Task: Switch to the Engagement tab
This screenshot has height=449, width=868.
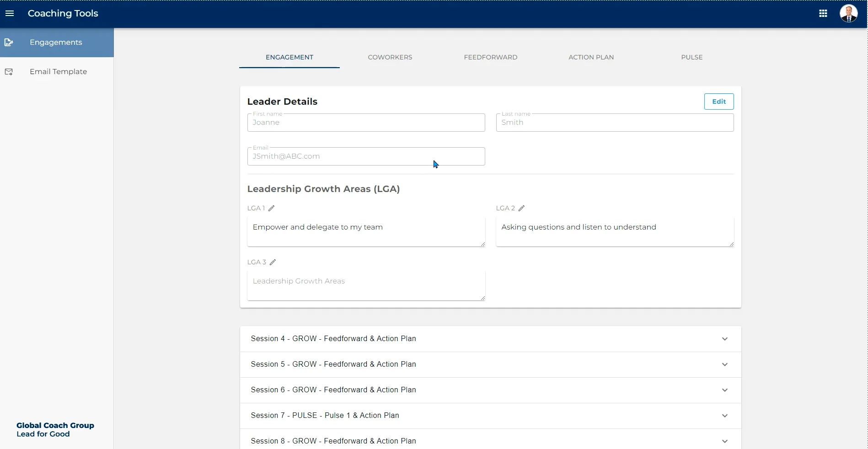Action: pyautogui.click(x=289, y=57)
